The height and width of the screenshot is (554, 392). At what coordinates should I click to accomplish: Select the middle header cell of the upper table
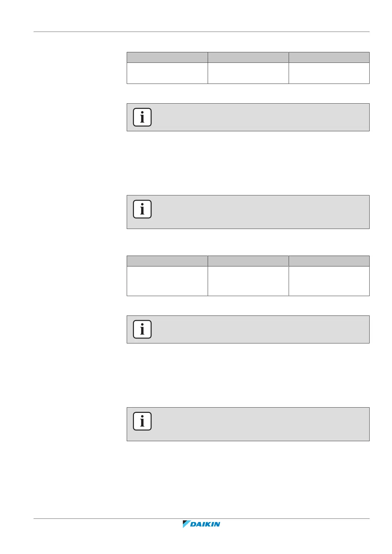point(248,57)
